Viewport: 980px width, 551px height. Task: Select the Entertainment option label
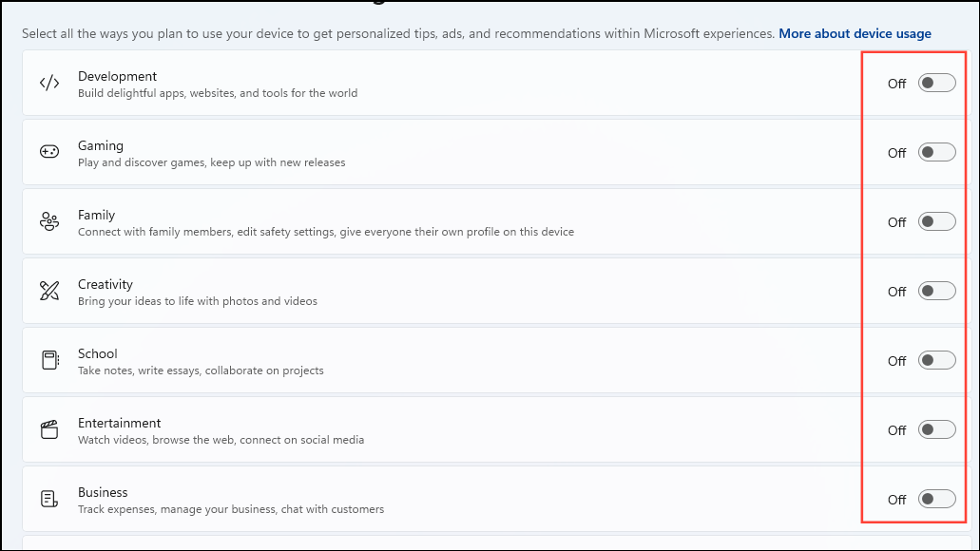pos(119,423)
